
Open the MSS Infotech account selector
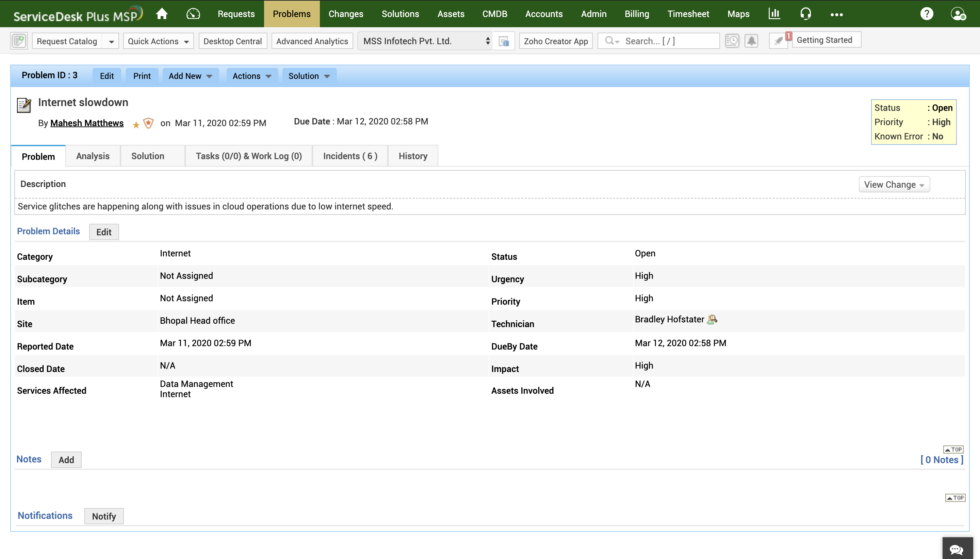coord(425,41)
